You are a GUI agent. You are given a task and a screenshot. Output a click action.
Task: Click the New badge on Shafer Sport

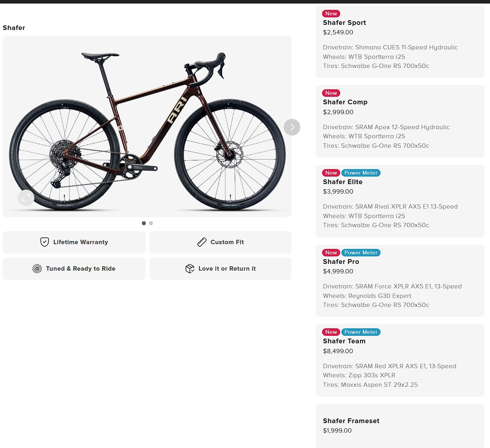click(x=331, y=14)
